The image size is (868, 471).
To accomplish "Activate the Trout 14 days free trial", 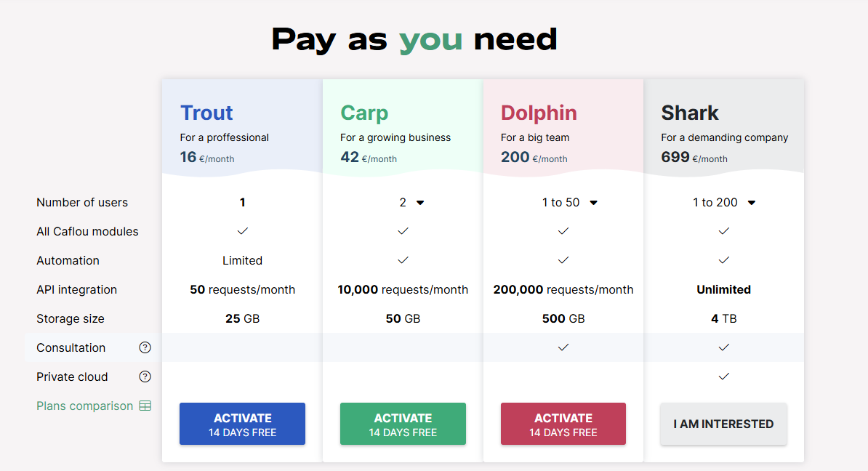I will pyautogui.click(x=243, y=424).
